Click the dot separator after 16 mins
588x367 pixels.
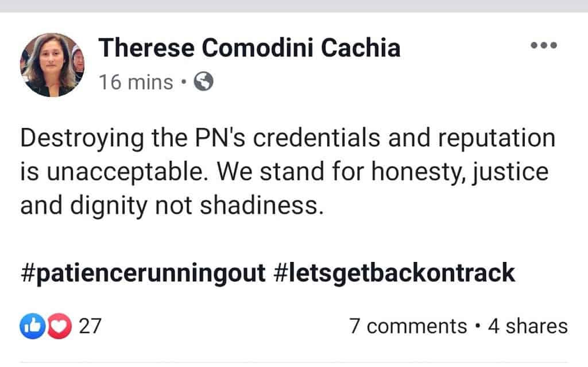coord(183,82)
